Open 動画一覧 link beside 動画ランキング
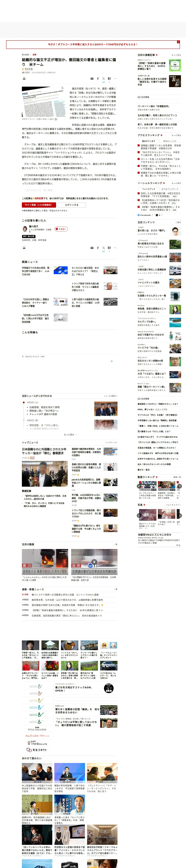The width and height of the screenshot is (186, 868). [177, 477]
